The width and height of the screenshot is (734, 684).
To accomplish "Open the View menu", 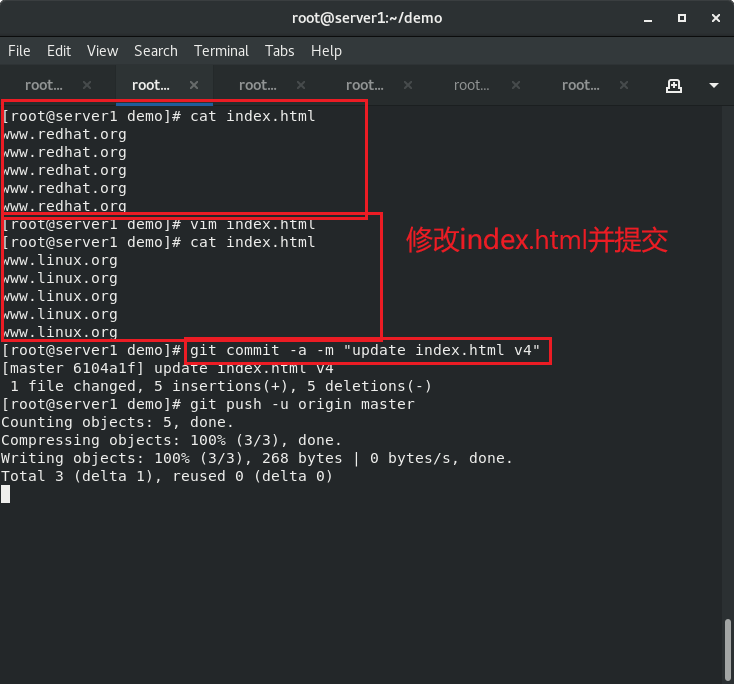I will point(103,51).
